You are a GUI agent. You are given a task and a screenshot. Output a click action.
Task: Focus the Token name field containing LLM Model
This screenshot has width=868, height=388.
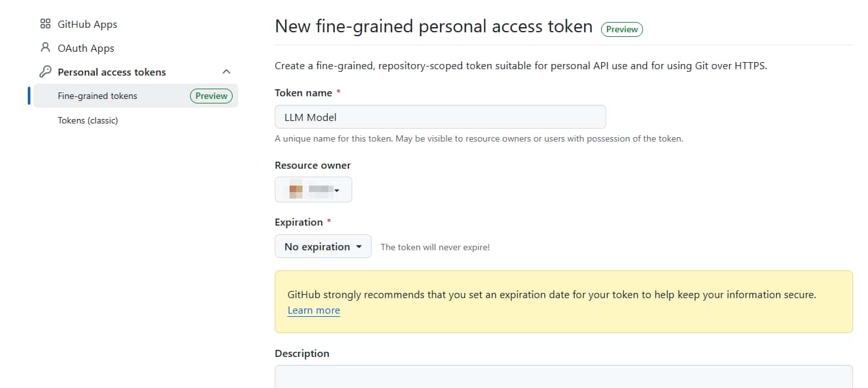440,116
